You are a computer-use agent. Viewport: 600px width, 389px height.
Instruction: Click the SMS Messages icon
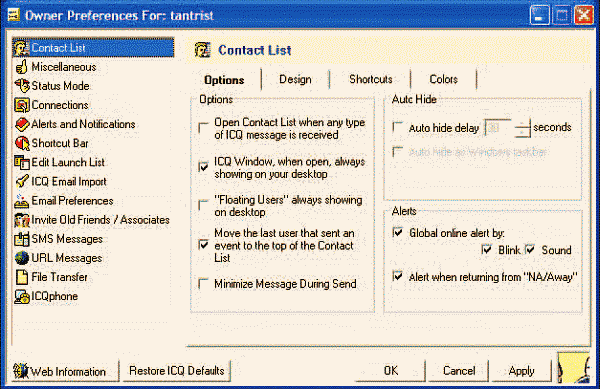click(22, 239)
